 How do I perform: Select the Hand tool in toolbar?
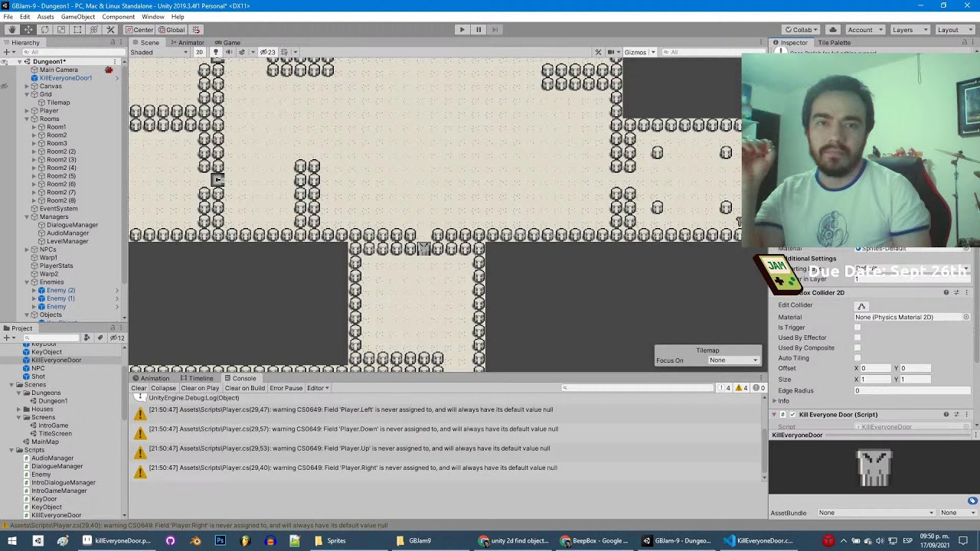[x=11, y=30]
